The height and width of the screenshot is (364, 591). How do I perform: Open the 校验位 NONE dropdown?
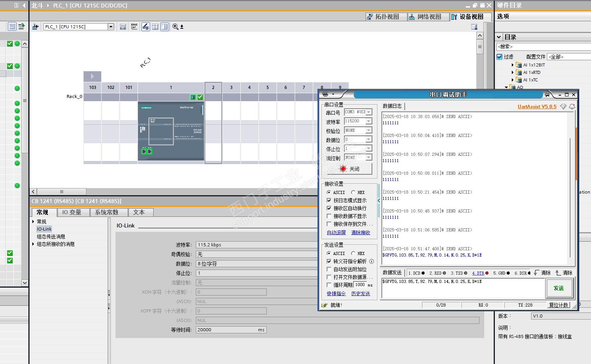(369, 130)
